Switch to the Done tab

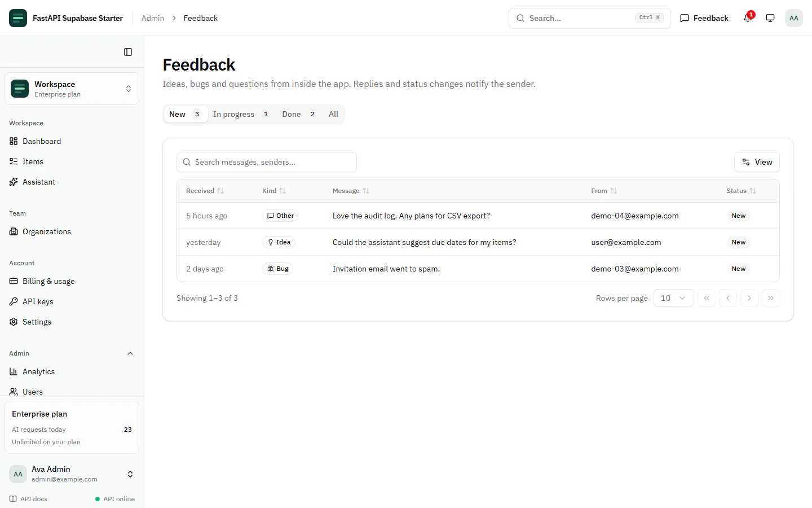coord(299,114)
